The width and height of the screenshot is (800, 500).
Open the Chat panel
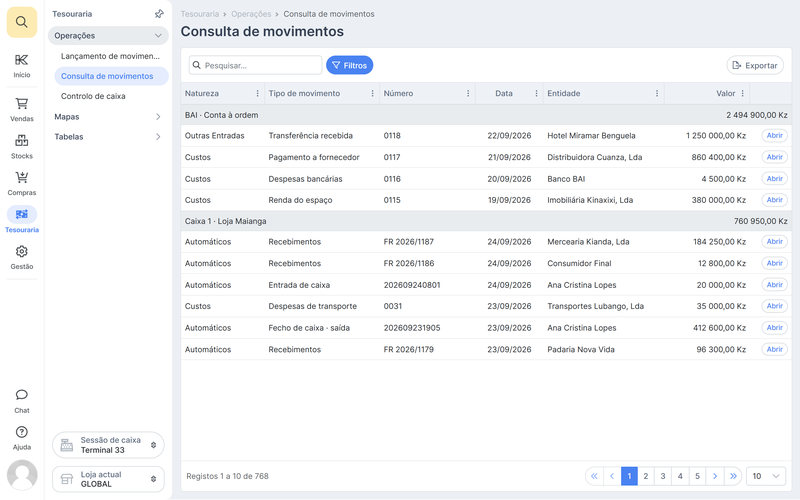point(21,401)
